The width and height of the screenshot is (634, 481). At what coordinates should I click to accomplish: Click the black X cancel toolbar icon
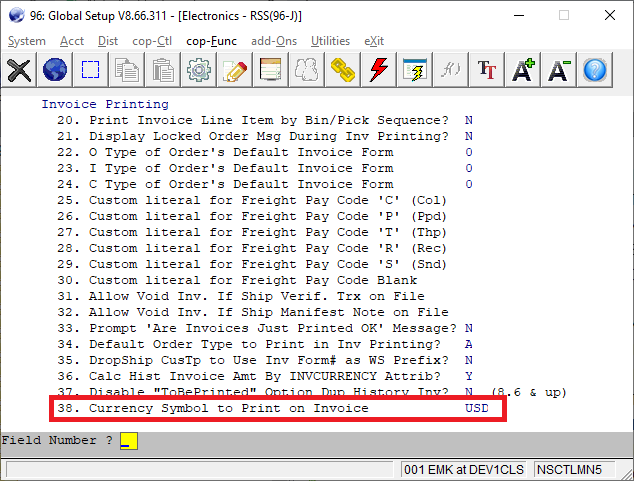coord(19,70)
